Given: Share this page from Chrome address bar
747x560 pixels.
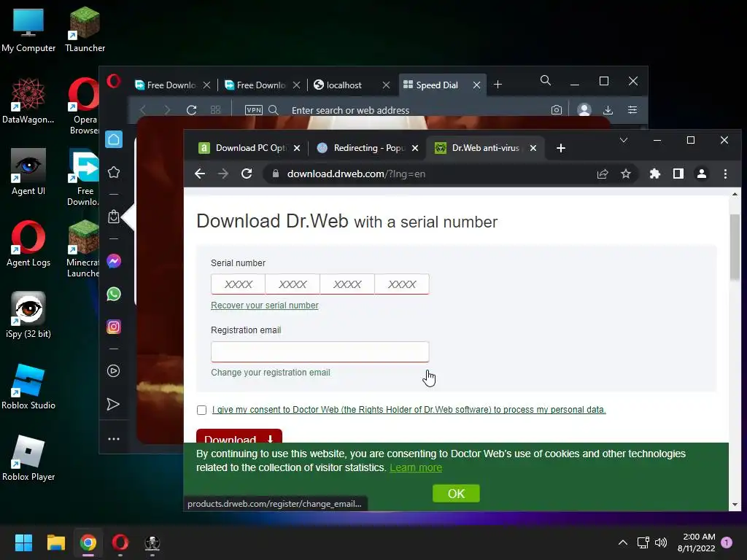Looking at the screenshot, I should click(x=603, y=174).
